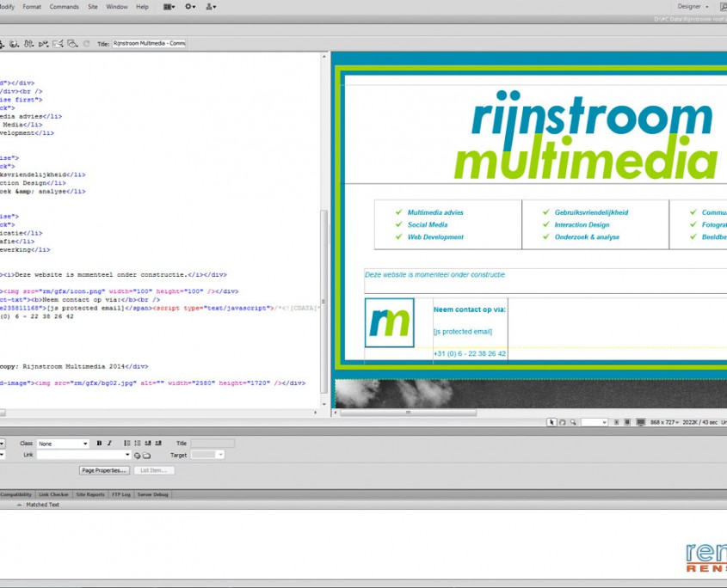
Task: Apply Bold in the Properties panel
Action: (99, 444)
